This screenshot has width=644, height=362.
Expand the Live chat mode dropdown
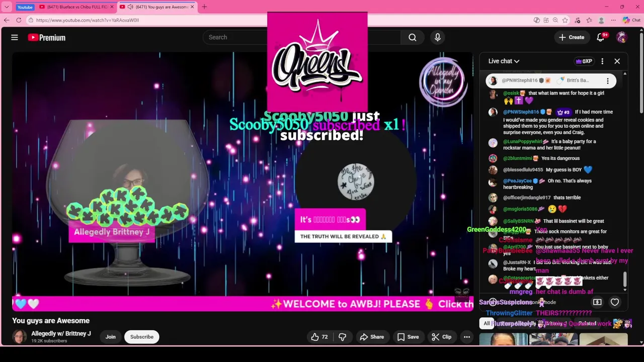coord(504,61)
